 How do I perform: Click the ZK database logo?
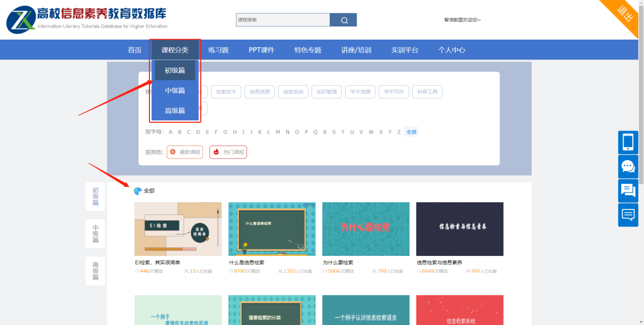coord(20,20)
